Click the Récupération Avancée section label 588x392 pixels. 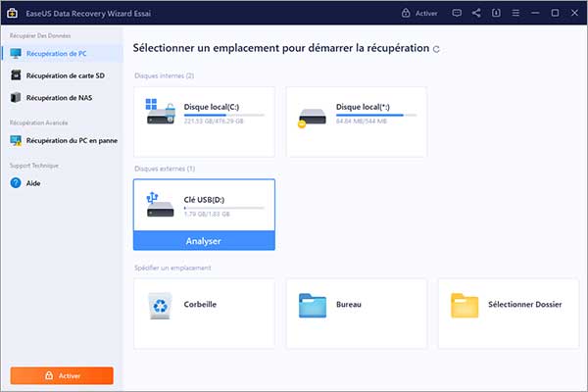click(38, 122)
